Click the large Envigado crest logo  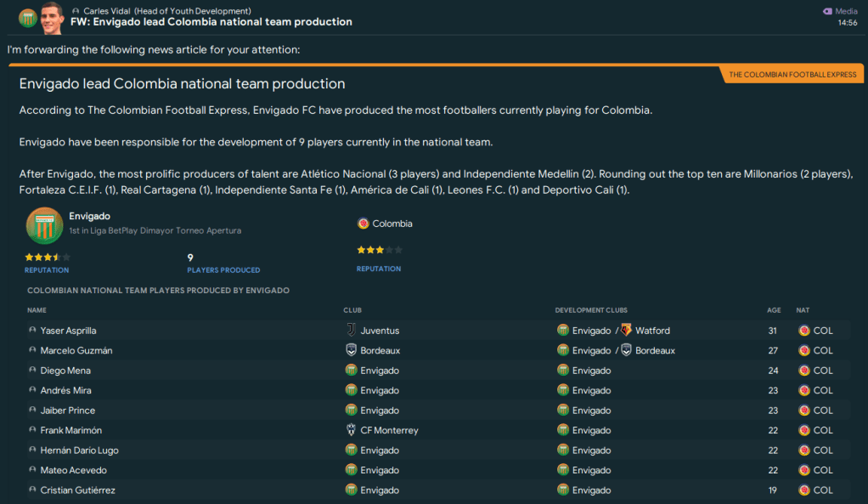click(x=45, y=225)
